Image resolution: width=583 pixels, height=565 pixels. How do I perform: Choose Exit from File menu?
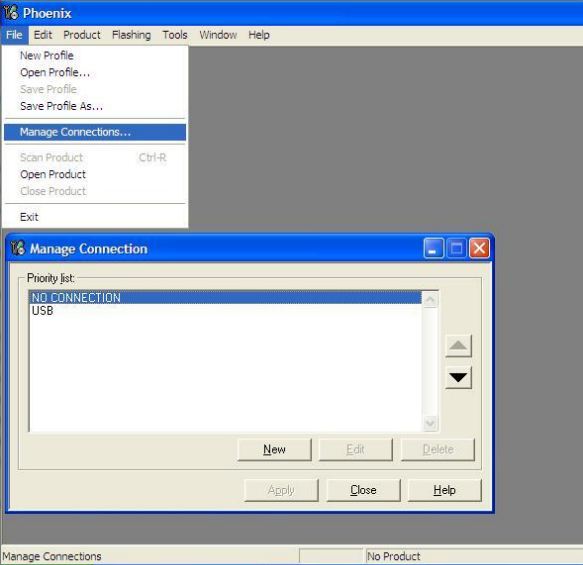click(95, 217)
